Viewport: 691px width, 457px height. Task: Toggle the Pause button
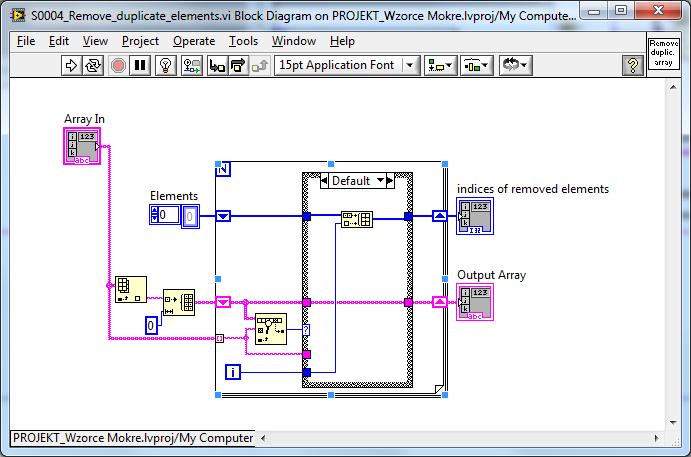pos(140,66)
